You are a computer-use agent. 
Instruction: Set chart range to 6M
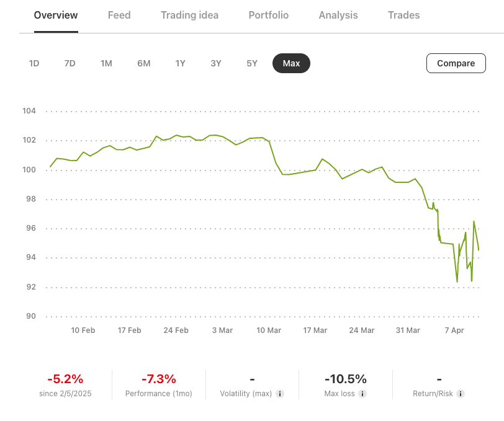pyautogui.click(x=144, y=63)
